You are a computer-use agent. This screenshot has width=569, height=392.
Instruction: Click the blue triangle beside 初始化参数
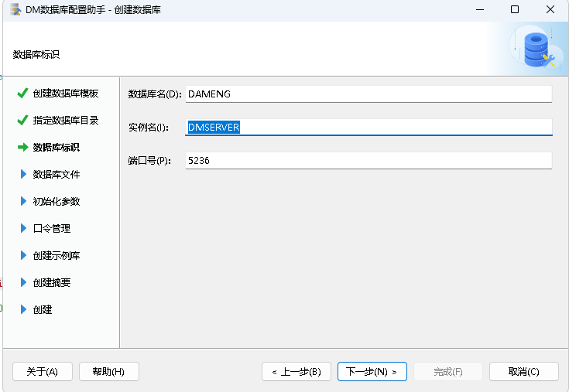pyautogui.click(x=23, y=201)
